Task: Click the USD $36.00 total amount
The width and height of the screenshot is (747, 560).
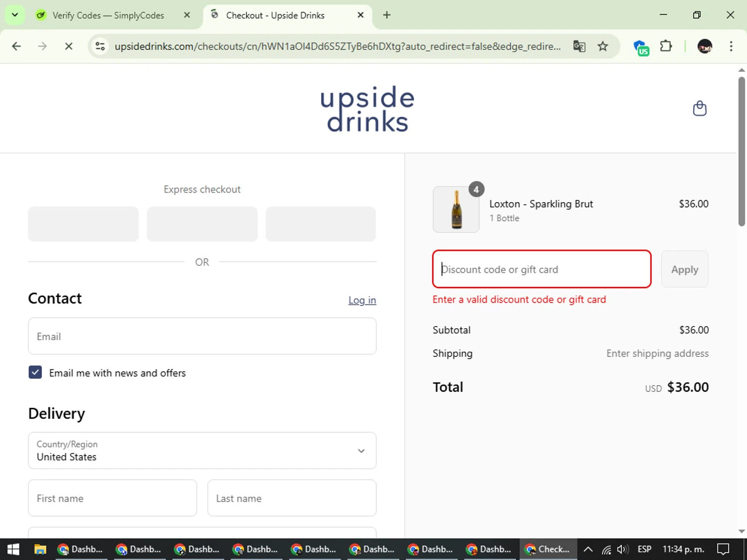Action: [677, 387]
